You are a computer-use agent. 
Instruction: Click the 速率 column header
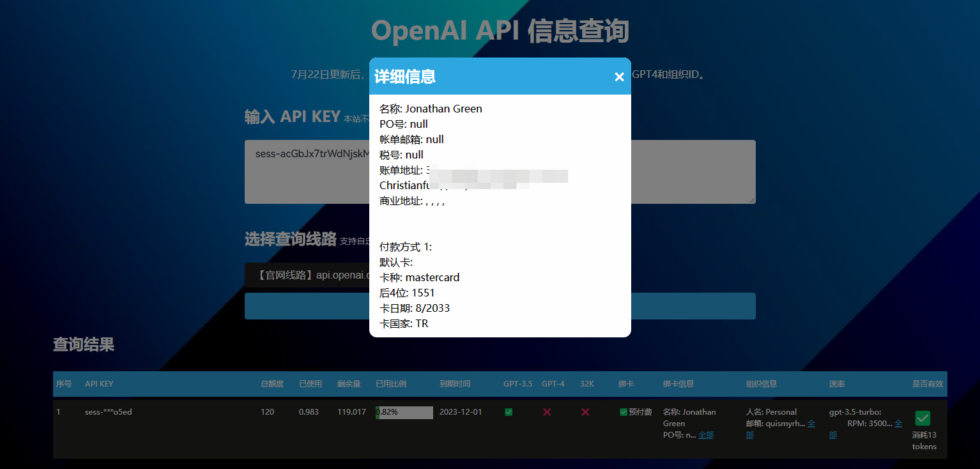pos(837,384)
